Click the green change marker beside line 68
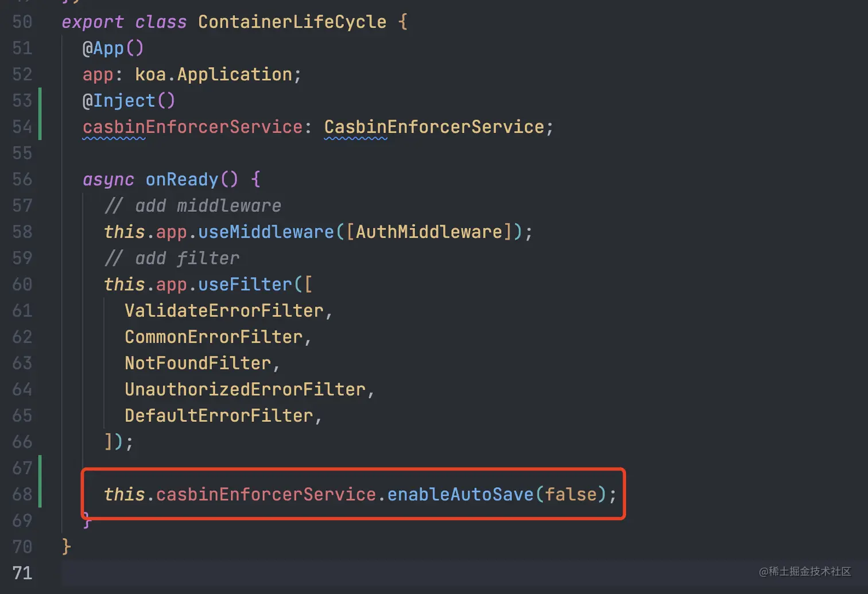The width and height of the screenshot is (868, 594). tap(40, 481)
